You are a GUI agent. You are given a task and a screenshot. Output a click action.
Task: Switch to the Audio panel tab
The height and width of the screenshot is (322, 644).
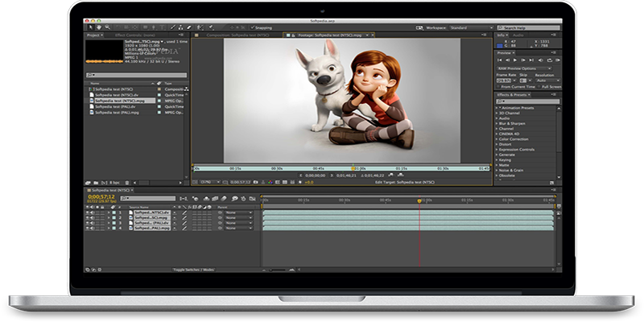518,35
